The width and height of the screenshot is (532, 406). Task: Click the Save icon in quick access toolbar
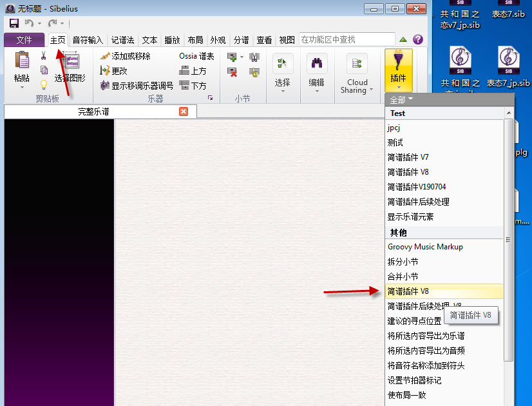(x=14, y=23)
